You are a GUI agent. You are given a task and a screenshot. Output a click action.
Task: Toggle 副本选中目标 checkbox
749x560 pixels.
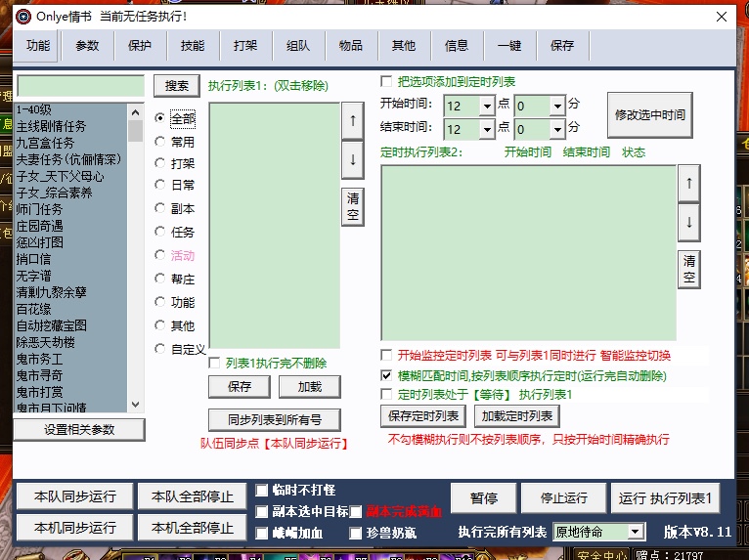[261, 512]
